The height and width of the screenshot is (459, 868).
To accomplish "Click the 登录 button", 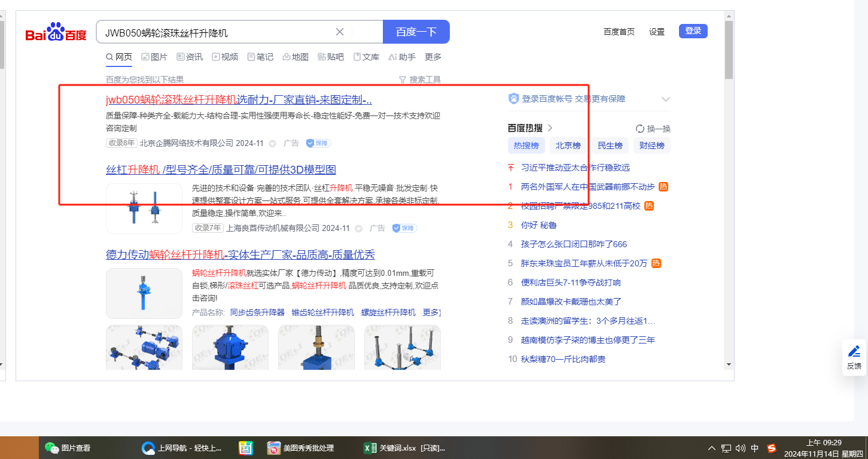I will click(x=693, y=31).
